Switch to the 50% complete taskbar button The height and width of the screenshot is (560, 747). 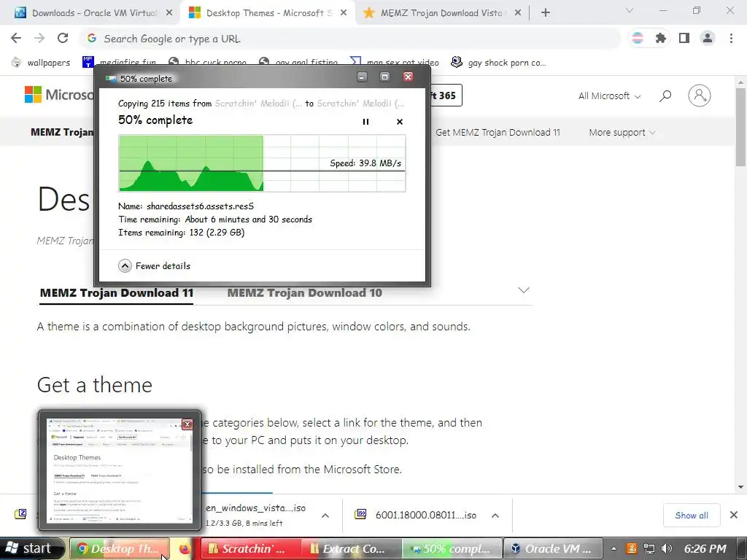pos(452,548)
